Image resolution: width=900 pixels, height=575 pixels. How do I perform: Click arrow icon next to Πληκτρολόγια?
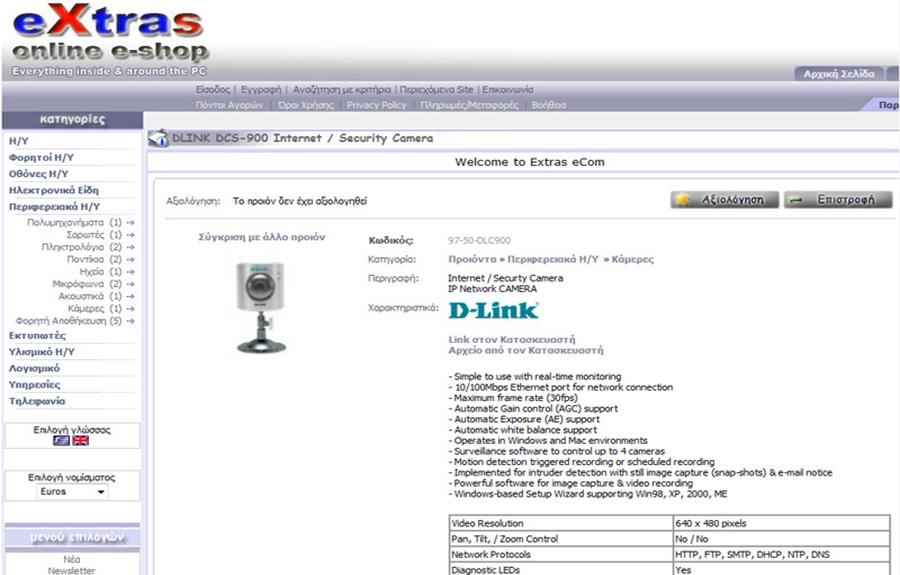[131, 247]
